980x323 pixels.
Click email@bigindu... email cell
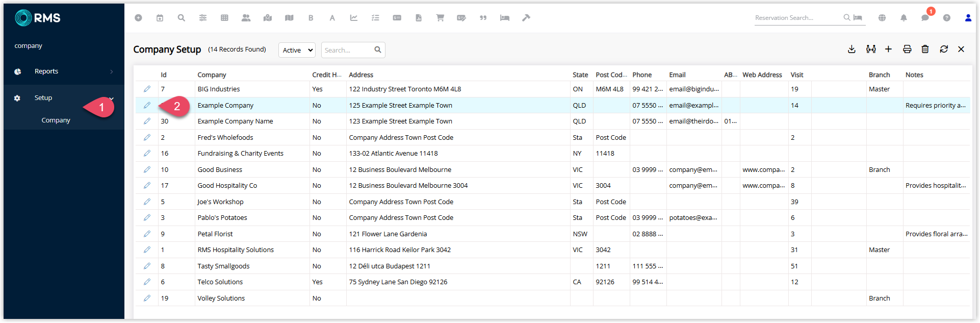pos(694,89)
